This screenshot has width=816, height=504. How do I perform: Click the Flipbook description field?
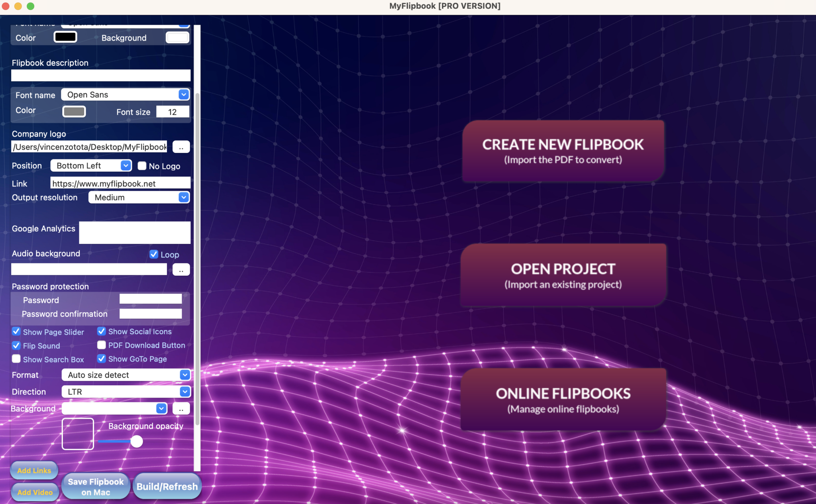point(100,75)
